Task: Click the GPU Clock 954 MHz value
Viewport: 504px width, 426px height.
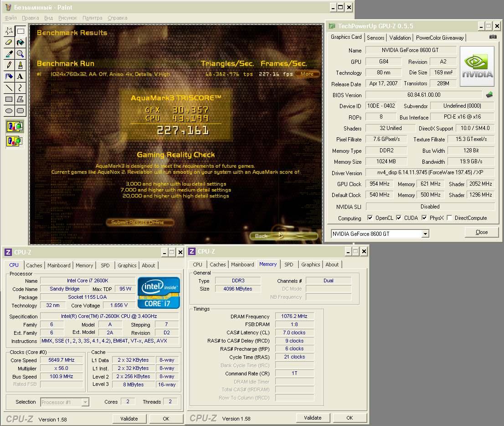Action: tap(380, 184)
